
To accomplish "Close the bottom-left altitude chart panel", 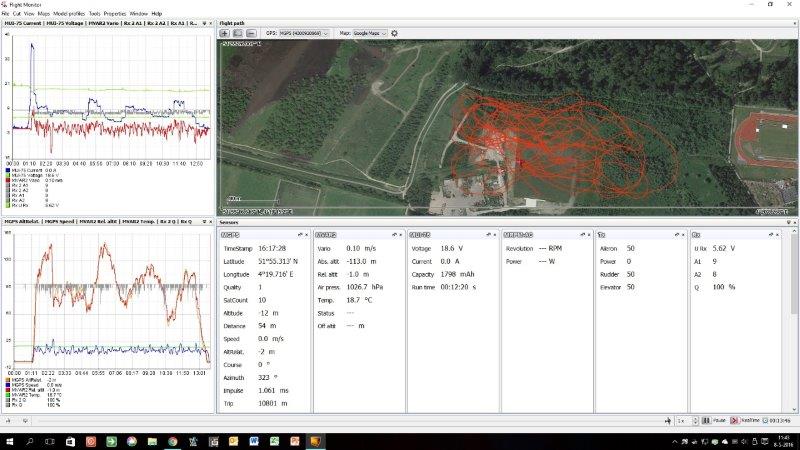I will click(211, 221).
